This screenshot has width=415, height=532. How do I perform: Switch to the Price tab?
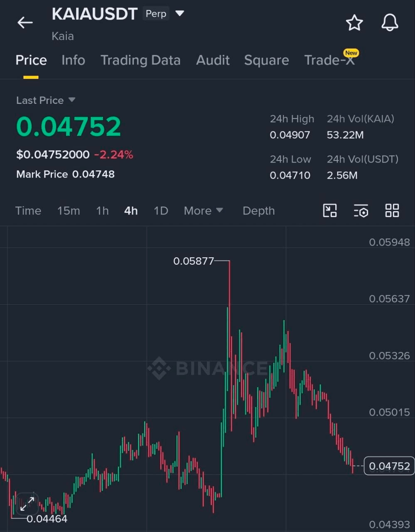(31, 60)
